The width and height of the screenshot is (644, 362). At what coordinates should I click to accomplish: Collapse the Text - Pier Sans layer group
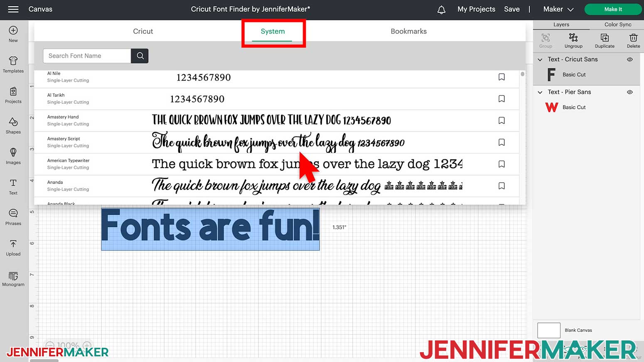(x=540, y=92)
